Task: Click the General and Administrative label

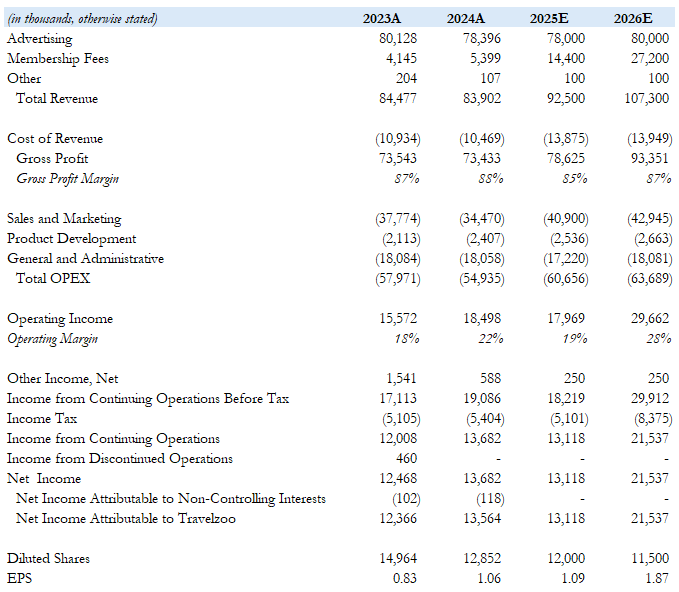Action: point(85,259)
